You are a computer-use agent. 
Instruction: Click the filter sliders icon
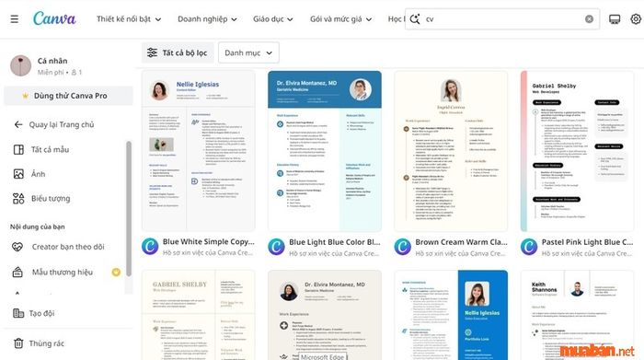152,52
